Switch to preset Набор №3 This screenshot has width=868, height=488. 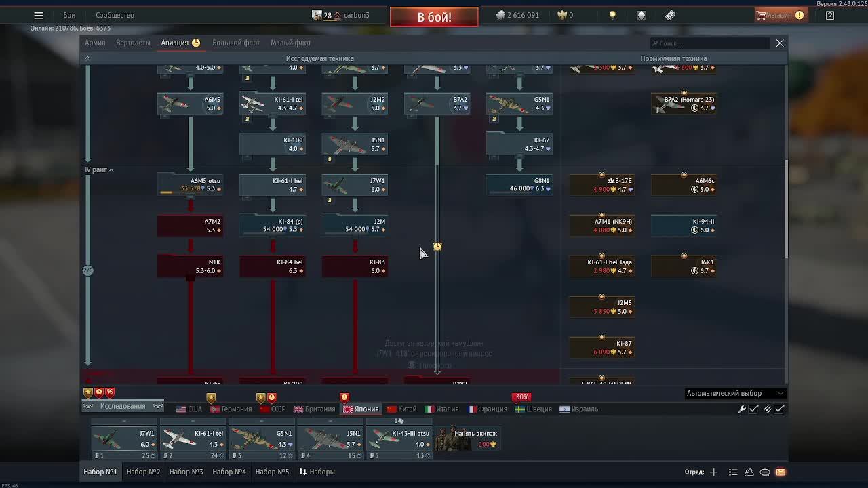pyautogui.click(x=186, y=472)
